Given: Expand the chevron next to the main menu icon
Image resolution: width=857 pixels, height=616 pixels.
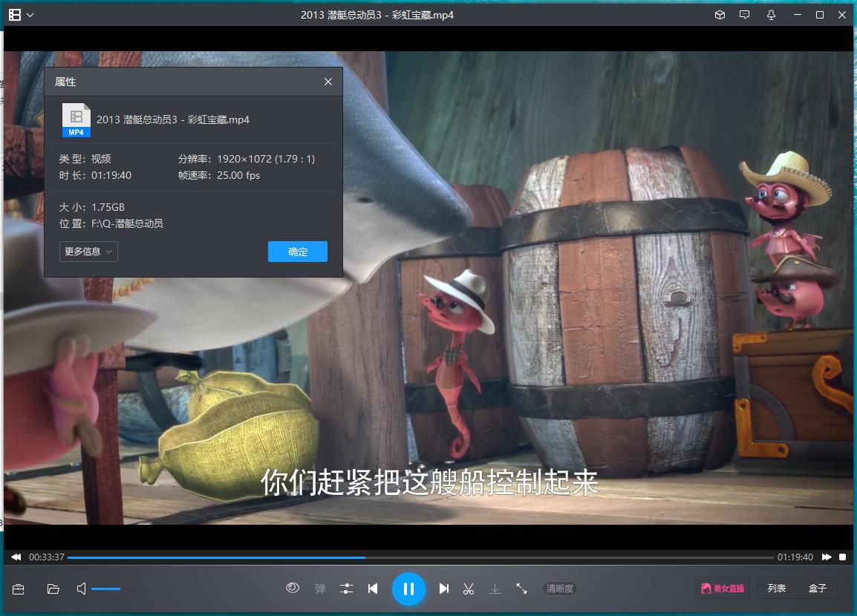Looking at the screenshot, I should pos(30,15).
